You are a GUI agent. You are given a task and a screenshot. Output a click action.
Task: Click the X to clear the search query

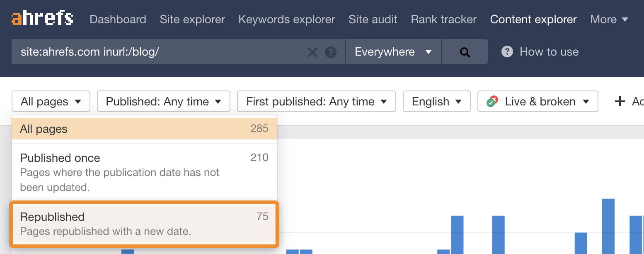point(312,51)
